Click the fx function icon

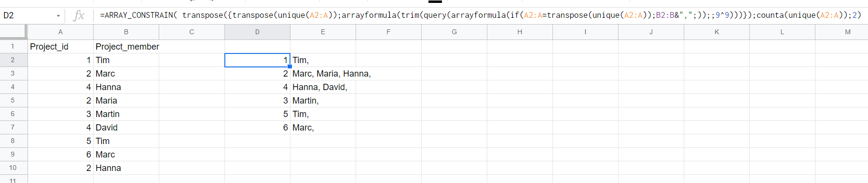pos(79,15)
